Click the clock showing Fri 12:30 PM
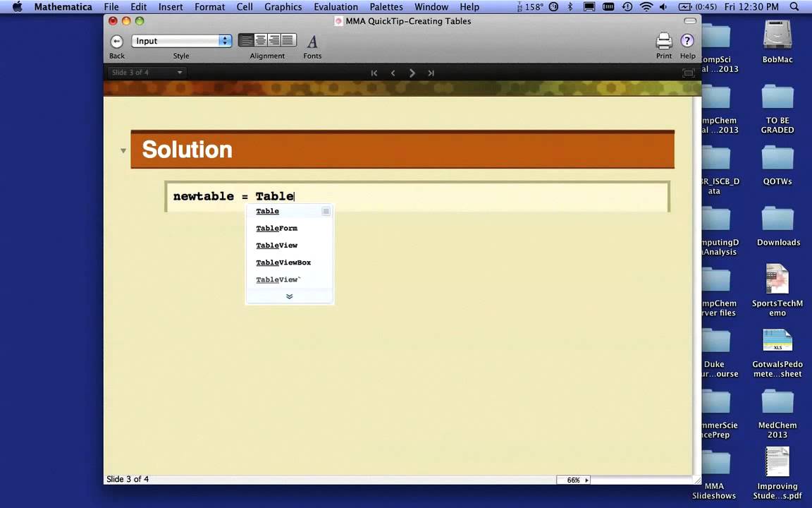 tap(751, 7)
